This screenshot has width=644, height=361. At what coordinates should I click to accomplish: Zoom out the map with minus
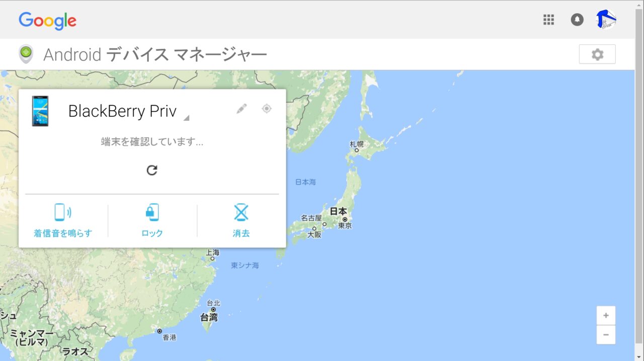point(606,335)
